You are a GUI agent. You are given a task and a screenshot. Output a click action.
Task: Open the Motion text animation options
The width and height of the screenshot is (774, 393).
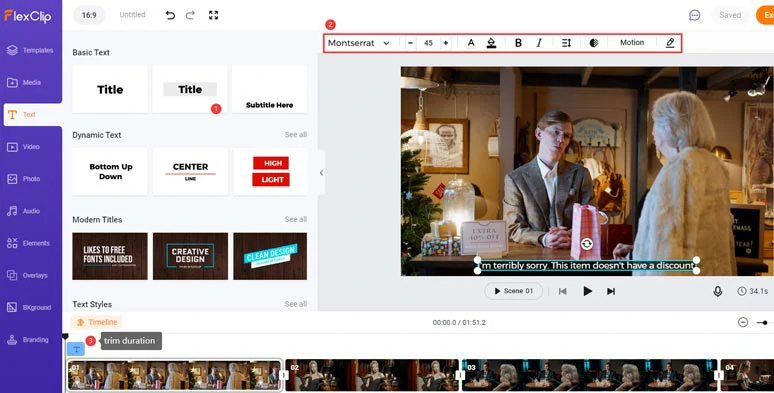(x=632, y=43)
